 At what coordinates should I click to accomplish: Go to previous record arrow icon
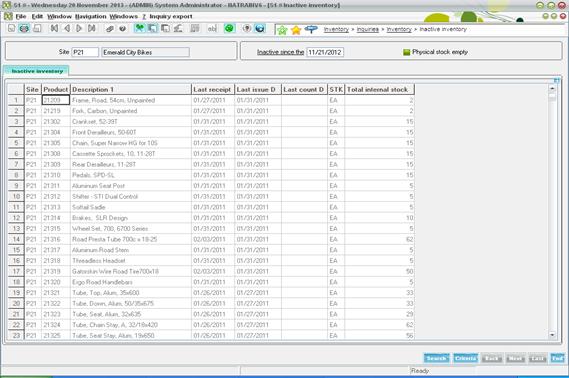click(x=67, y=28)
